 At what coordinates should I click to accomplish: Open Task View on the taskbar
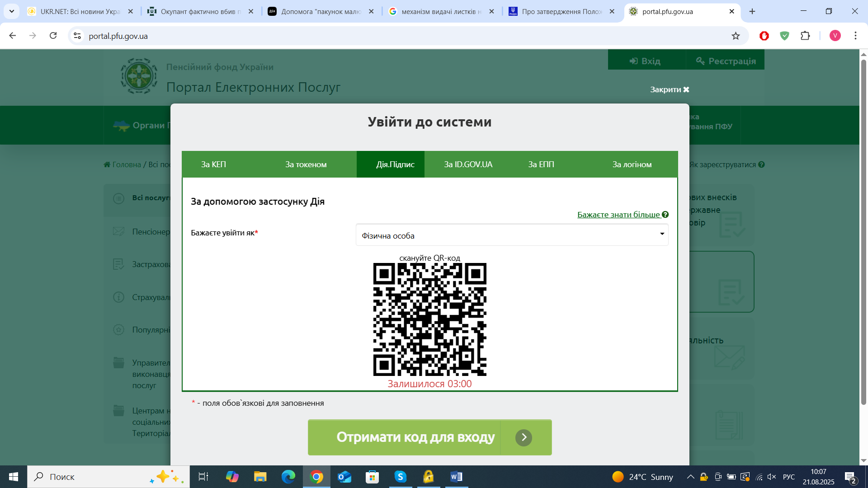(x=203, y=477)
